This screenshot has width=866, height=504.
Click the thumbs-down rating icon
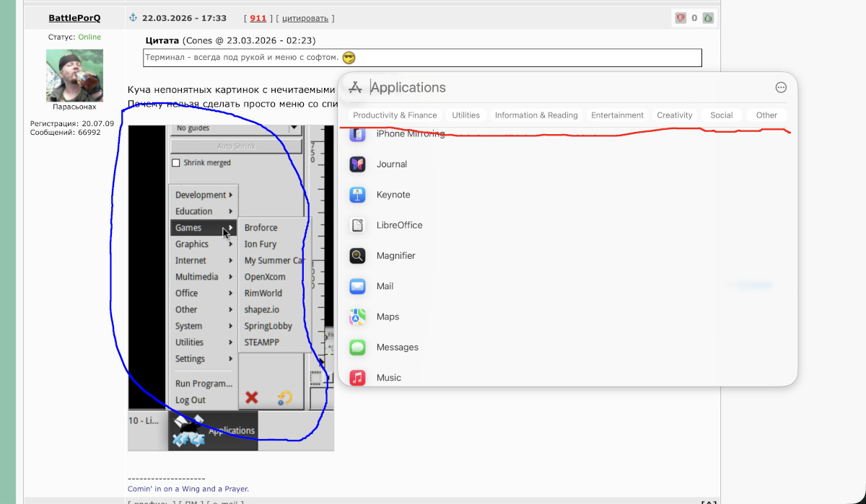coord(680,18)
